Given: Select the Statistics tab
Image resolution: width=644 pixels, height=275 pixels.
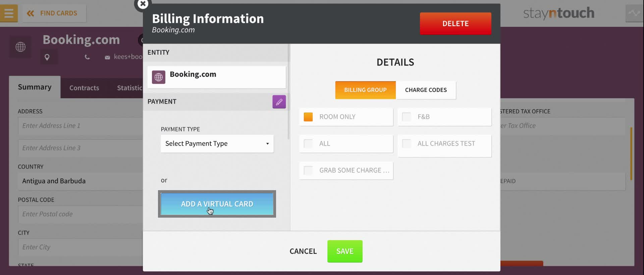Looking at the screenshot, I should pos(129,88).
